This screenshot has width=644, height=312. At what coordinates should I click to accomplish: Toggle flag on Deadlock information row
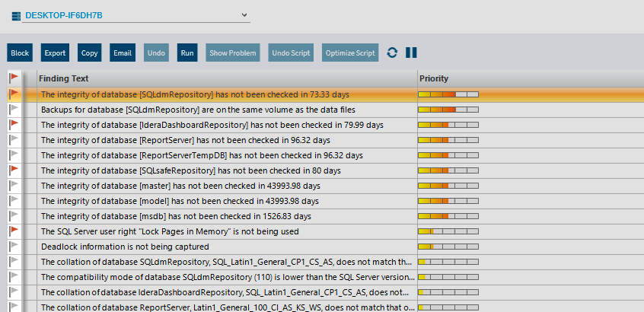[14, 247]
